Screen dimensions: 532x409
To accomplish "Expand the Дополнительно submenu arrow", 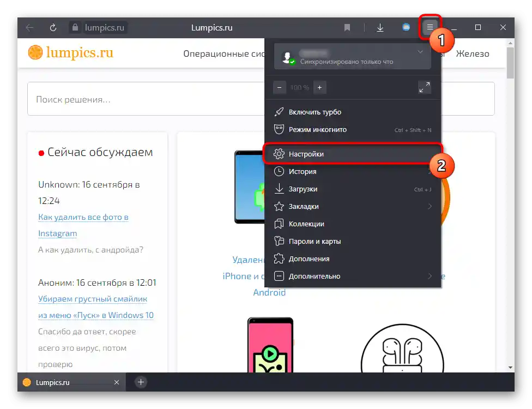I will (430, 276).
